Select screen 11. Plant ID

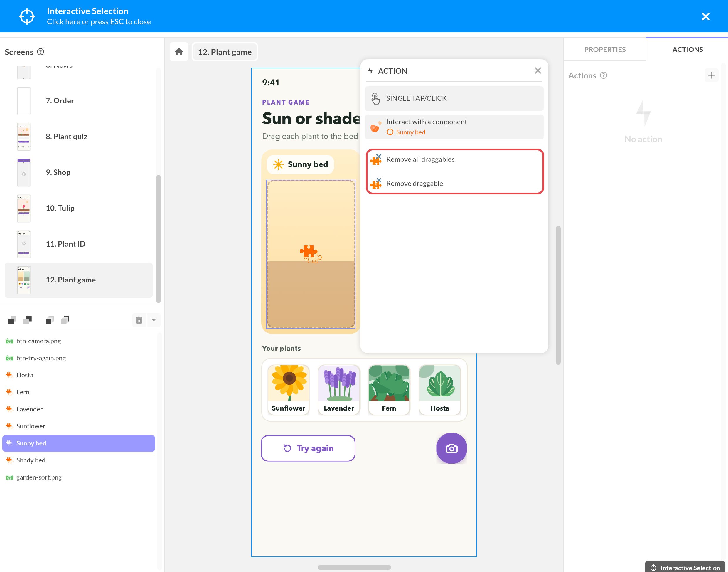79,244
